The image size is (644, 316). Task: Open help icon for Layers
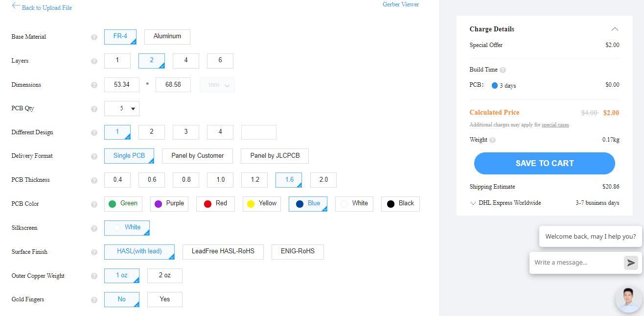(94, 61)
